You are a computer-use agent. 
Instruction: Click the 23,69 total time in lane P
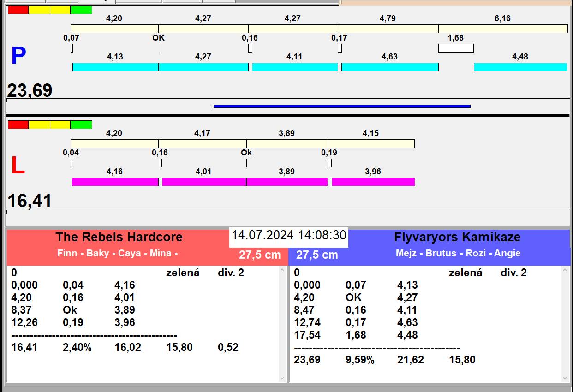(x=30, y=90)
